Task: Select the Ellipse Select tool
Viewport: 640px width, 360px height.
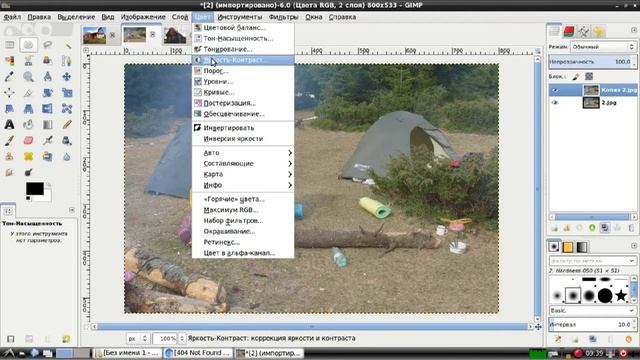Action: pos(28,44)
